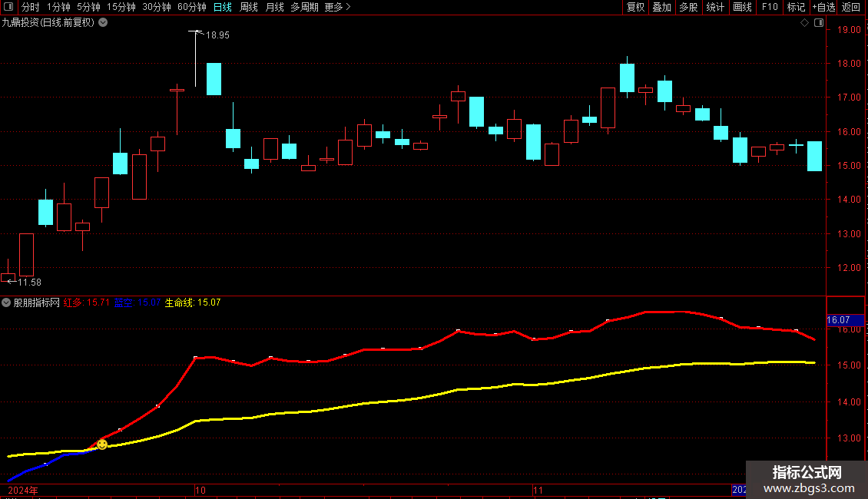Select the 日线 daily period
The width and height of the screenshot is (868, 499).
(223, 7)
